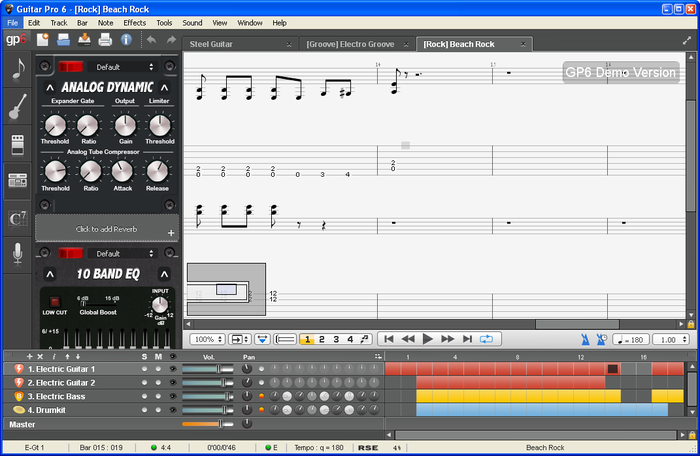Click the Print icon in toolbar
Image resolution: width=700 pixels, height=456 pixels.
(105, 40)
